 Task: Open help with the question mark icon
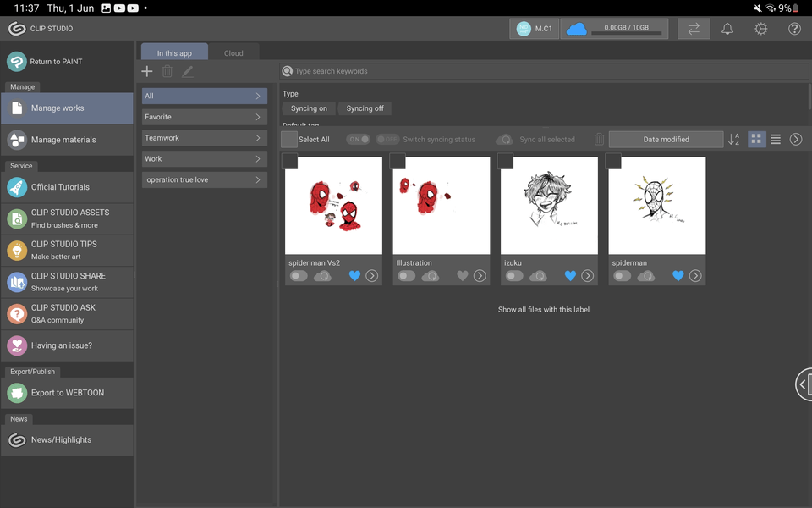794,29
